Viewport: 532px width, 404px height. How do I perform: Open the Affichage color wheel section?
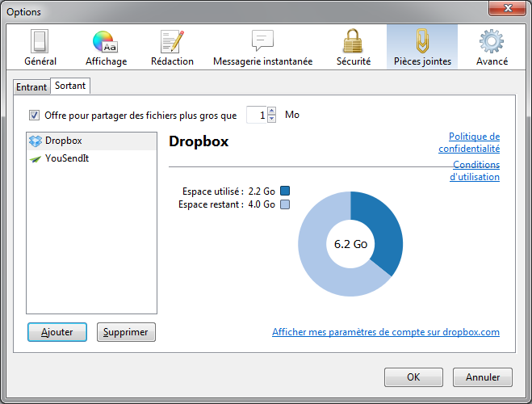pos(106,47)
